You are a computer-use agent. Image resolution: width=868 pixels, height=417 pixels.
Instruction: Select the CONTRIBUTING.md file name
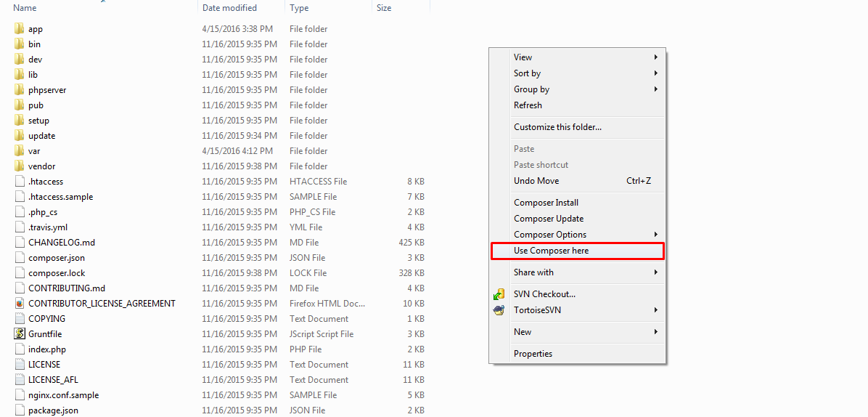point(67,288)
